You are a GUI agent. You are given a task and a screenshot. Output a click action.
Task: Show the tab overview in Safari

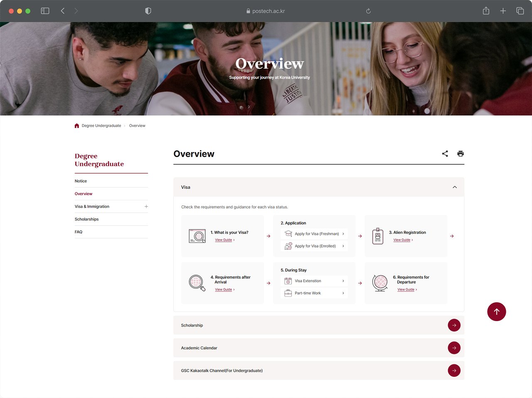(x=520, y=11)
